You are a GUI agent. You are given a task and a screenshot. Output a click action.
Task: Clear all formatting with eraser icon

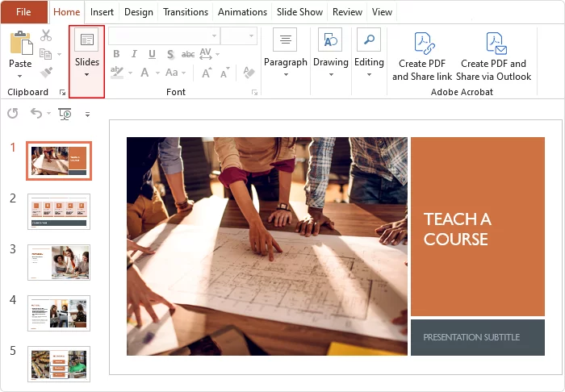(249, 73)
